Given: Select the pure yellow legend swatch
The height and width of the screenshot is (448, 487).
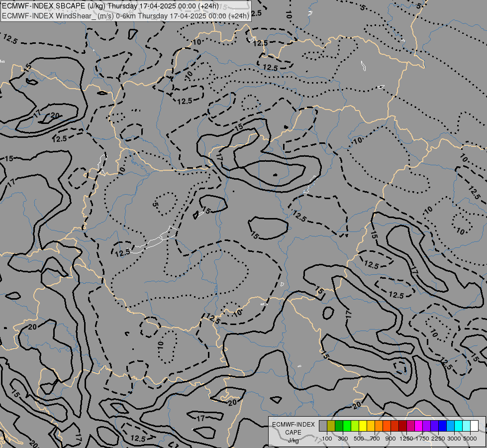Looking at the screenshot, I should pos(363,426).
